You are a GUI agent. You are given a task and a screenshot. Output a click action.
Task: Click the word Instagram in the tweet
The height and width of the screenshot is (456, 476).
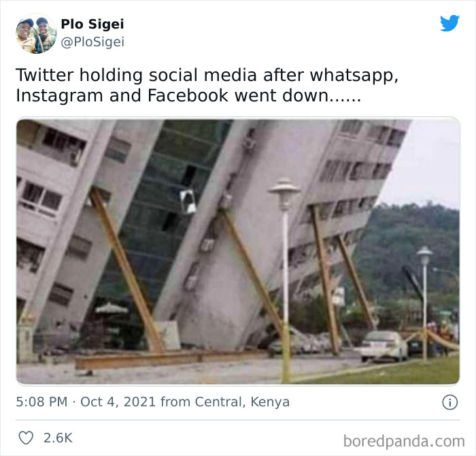[59, 96]
